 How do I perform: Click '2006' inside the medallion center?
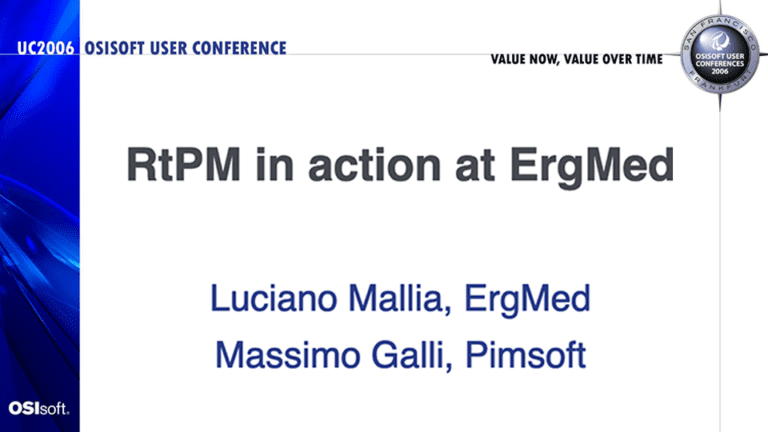tap(720, 72)
